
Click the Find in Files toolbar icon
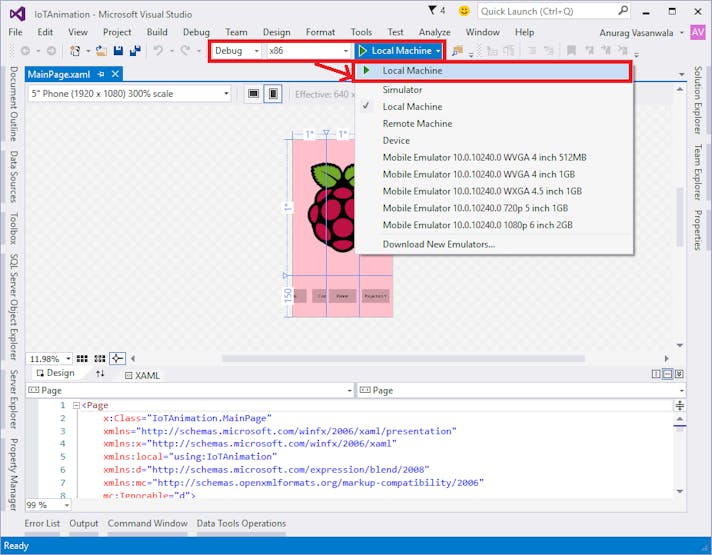click(x=457, y=51)
